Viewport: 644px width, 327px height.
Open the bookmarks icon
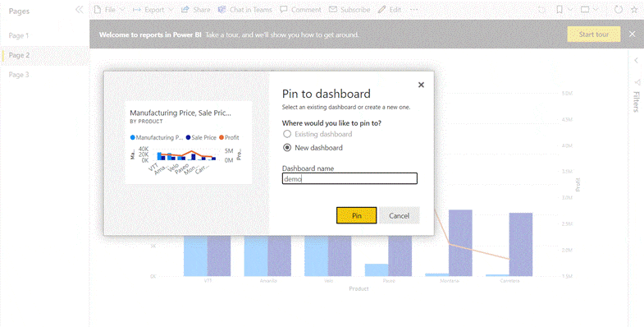tap(560, 10)
